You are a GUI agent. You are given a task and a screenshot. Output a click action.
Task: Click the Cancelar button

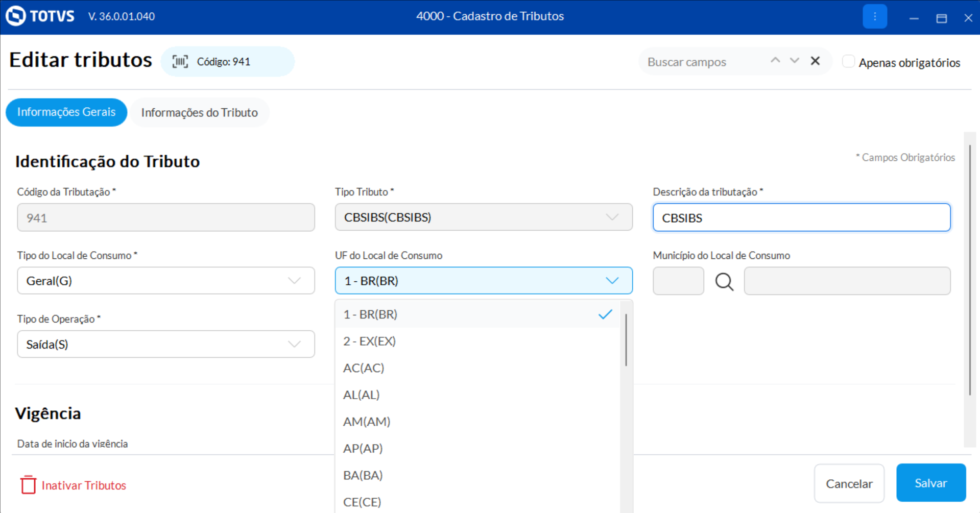[x=849, y=483]
